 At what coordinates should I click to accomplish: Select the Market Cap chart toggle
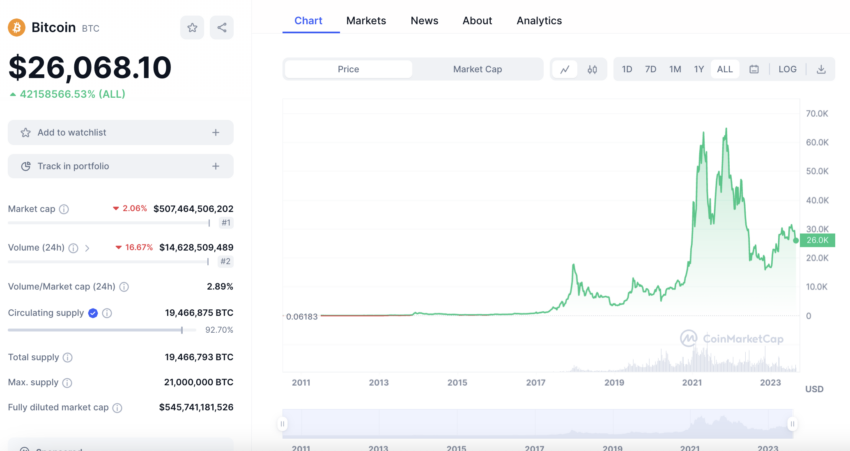(478, 69)
